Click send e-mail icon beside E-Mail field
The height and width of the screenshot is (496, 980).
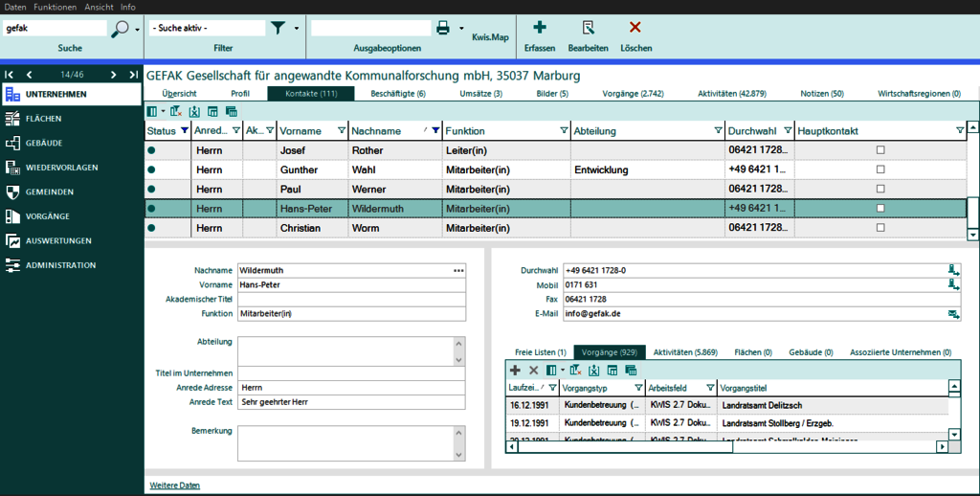[x=954, y=313]
